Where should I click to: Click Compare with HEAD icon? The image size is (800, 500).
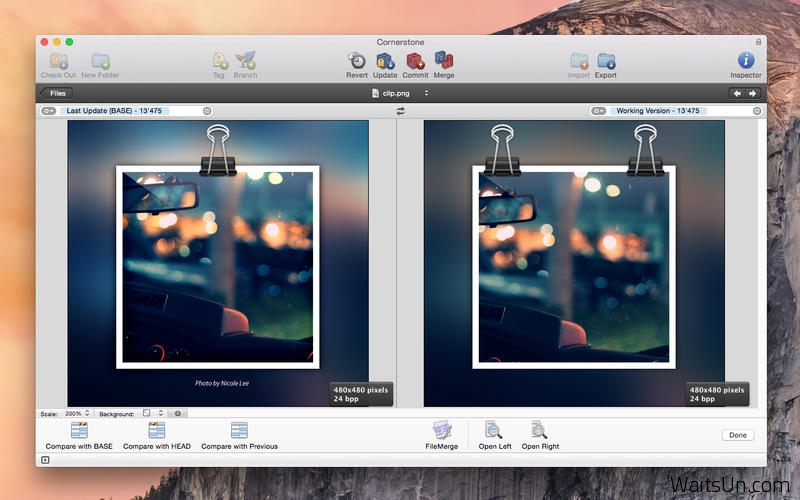coord(157,430)
